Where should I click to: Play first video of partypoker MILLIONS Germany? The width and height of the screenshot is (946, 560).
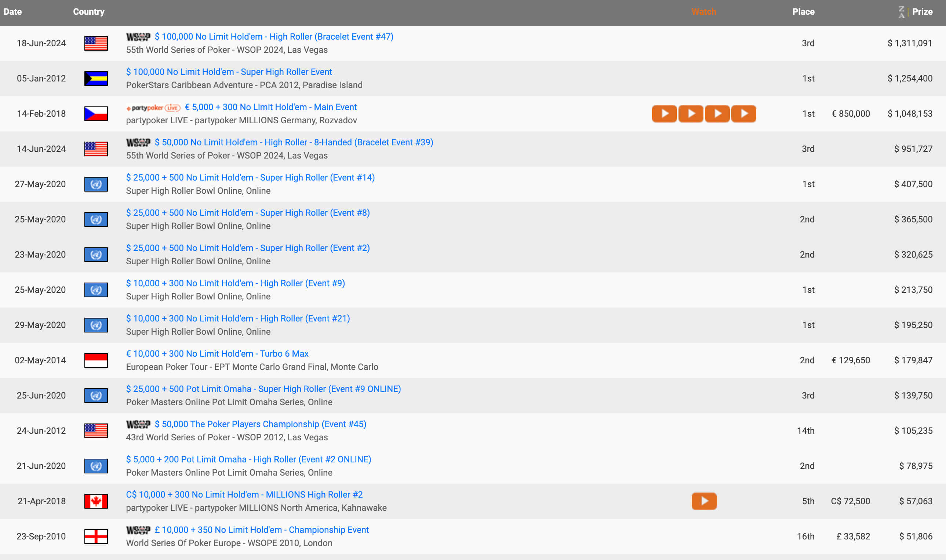(x=664, y=114)
